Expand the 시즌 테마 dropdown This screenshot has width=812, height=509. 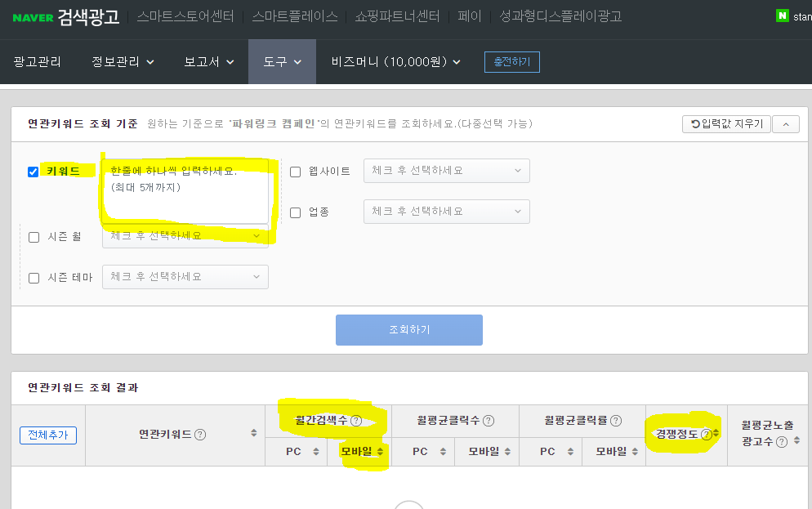tap(185, 276)
